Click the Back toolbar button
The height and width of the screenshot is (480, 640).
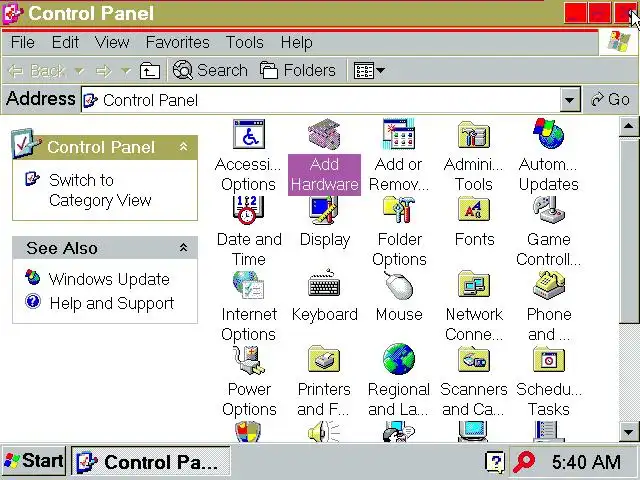click(37, 71)
